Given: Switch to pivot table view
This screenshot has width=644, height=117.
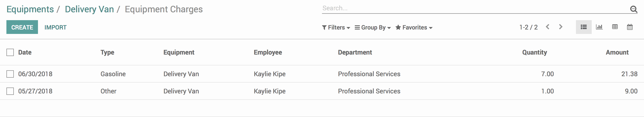Looking at the screenshot, I should coord(615,27).
